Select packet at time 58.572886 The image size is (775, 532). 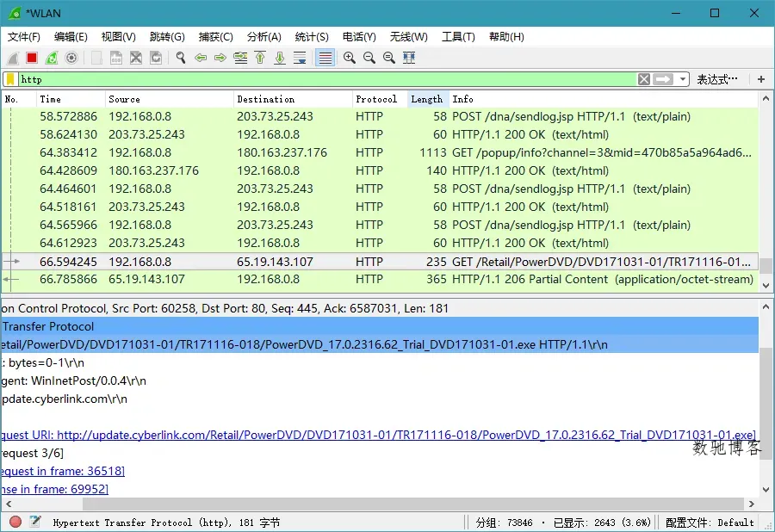(380, 116)
